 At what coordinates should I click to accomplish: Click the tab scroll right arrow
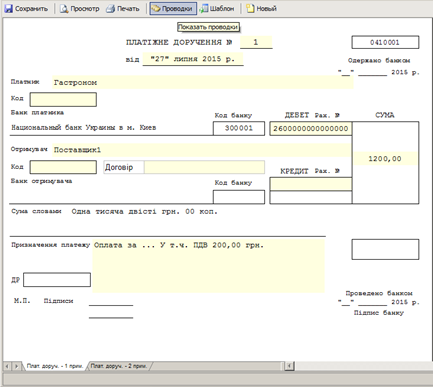point(16,366)
